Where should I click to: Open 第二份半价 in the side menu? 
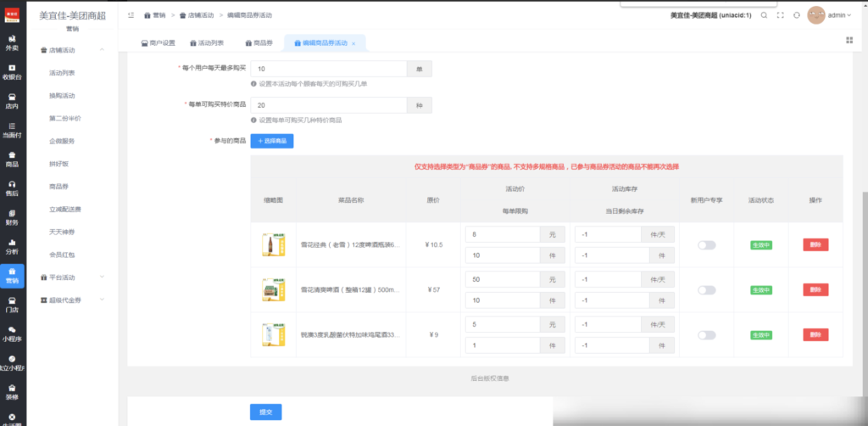pos(65,118)
